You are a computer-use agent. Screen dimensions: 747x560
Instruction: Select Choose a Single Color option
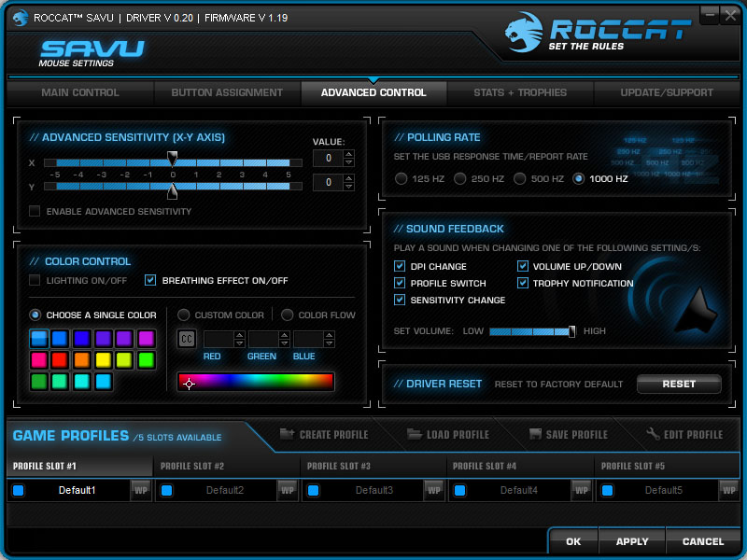coord(35,315)
